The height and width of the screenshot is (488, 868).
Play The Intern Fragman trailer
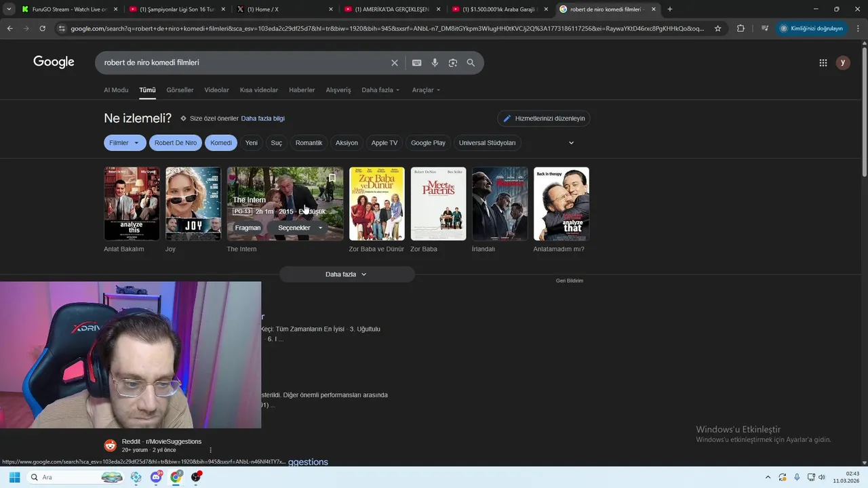click(248, 228)
